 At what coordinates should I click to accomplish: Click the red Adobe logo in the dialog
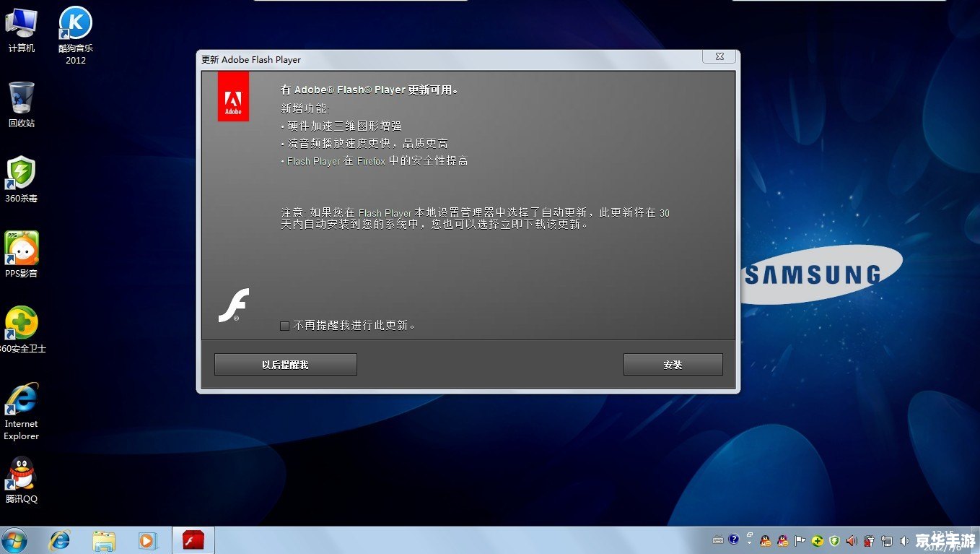[233, 96]
